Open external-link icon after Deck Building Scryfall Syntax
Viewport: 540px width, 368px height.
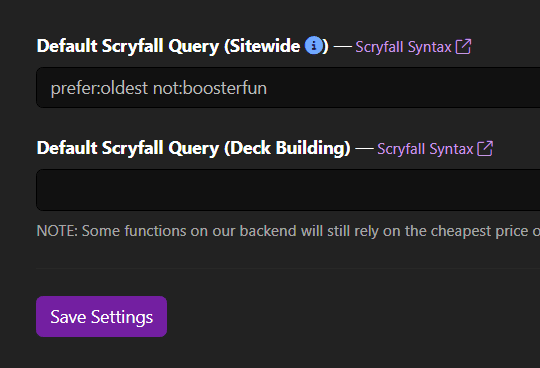(x=485, y=148)
